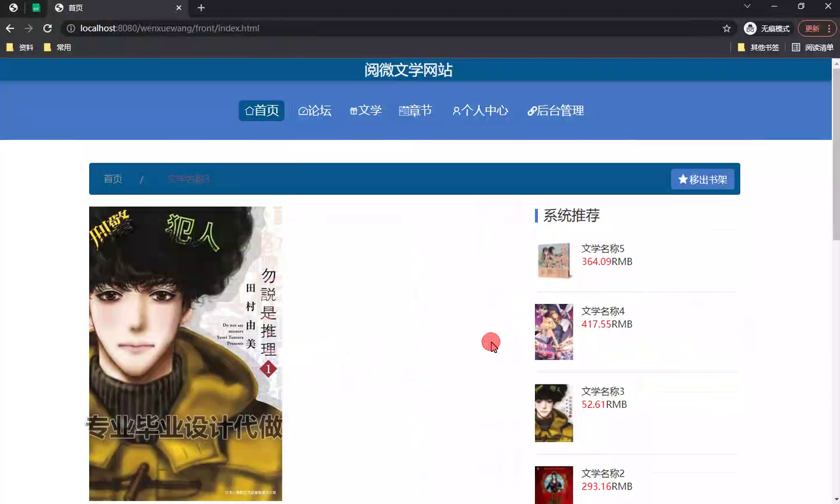Click the 首页 navigation menu item

click(261, 110)
